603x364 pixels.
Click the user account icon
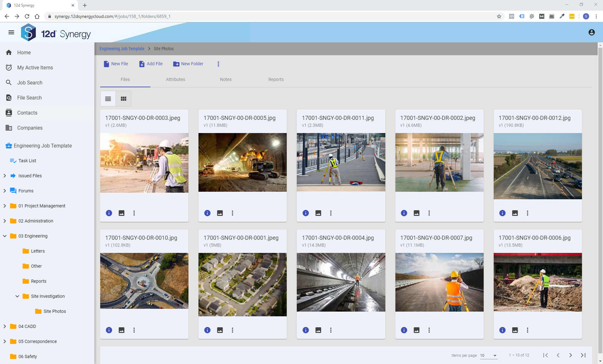click(x=591, y=32)
